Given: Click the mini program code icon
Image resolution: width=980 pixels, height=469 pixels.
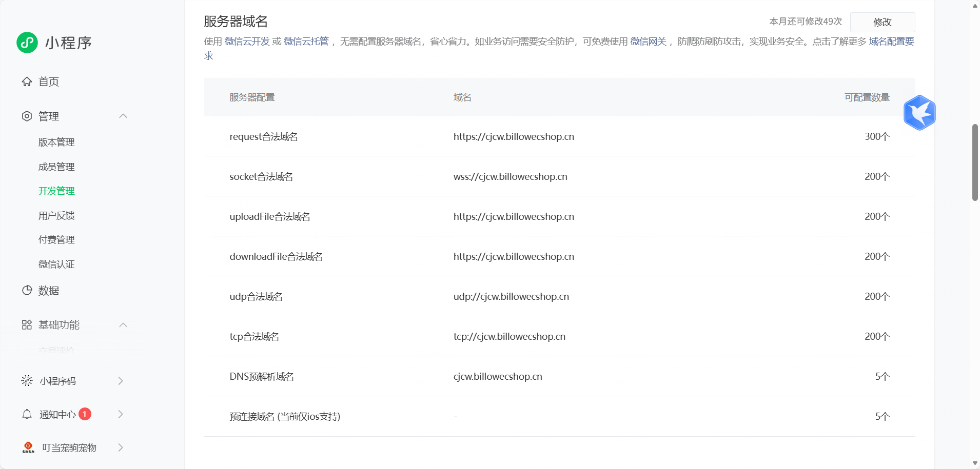Looking at the screenshot, I should 27,381.
